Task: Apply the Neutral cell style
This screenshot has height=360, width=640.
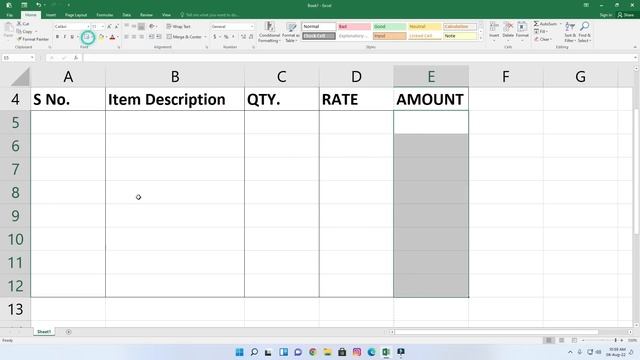Action: pos(425,27)
